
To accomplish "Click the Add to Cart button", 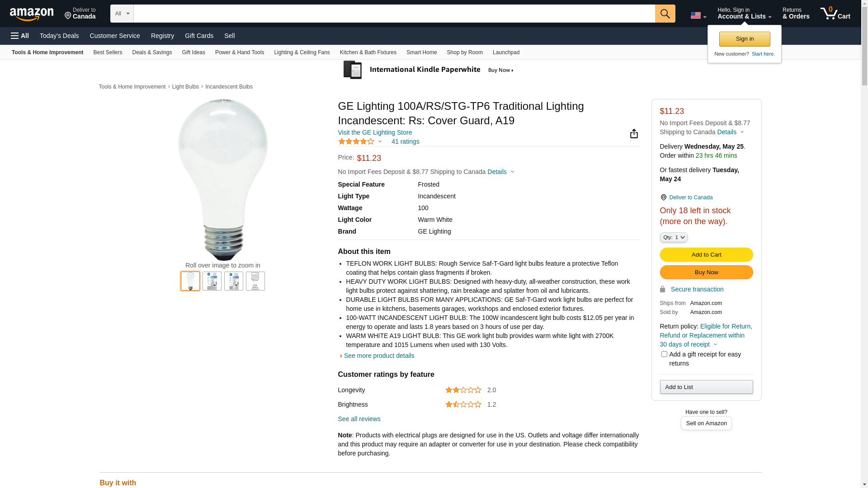I will (x=706, y=254).
